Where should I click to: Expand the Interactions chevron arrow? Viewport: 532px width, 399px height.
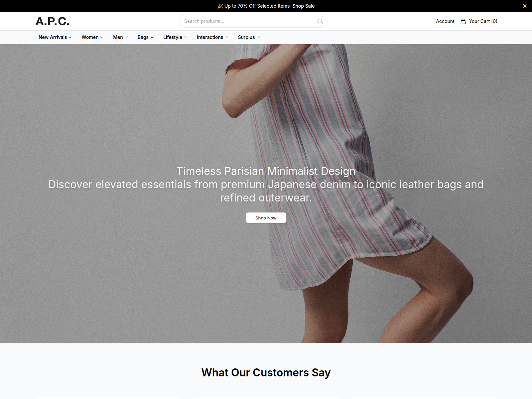click(x=226, y=37)
